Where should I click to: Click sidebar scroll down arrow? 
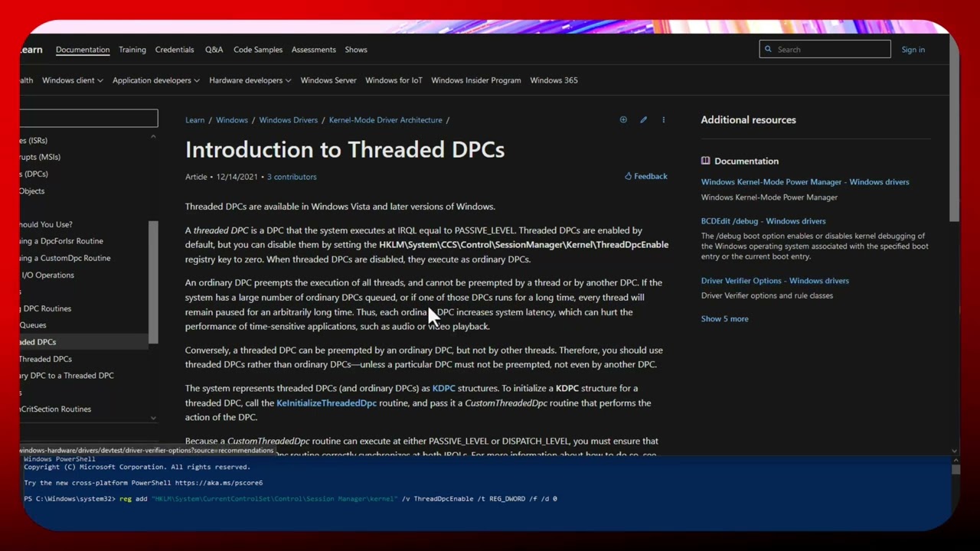click(x=153, y=418)
